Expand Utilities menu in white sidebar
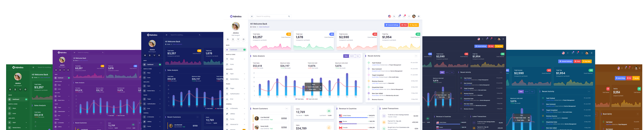644x130 pixels. [x=236, y=114]
